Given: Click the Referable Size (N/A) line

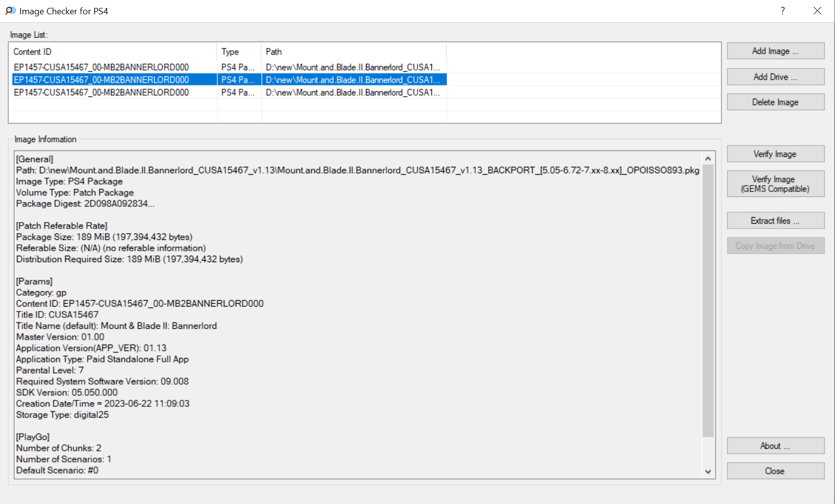Looking at the screenshot, I should point(111,248).
